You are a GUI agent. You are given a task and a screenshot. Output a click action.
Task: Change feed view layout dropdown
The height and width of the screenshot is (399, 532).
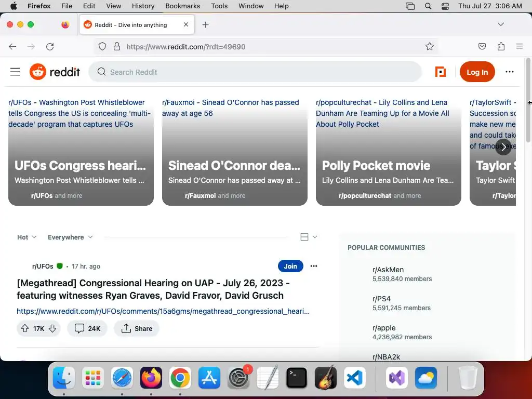tap(309, 237)
